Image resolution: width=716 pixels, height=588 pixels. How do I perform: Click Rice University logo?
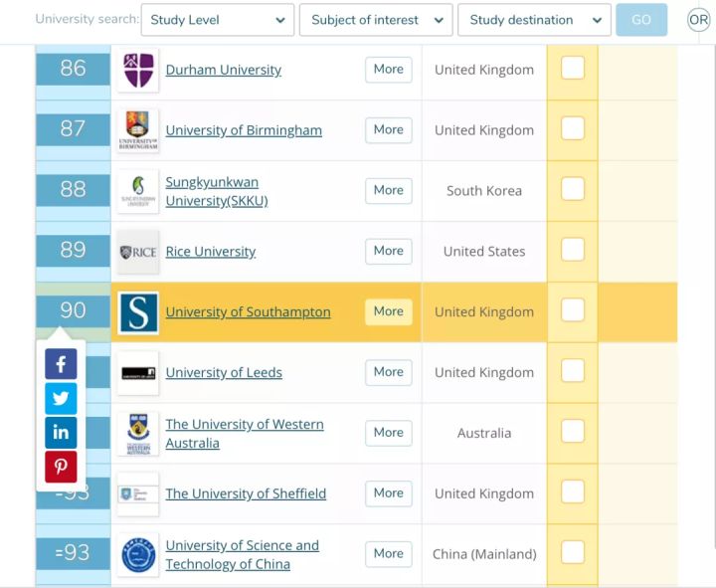138,252
